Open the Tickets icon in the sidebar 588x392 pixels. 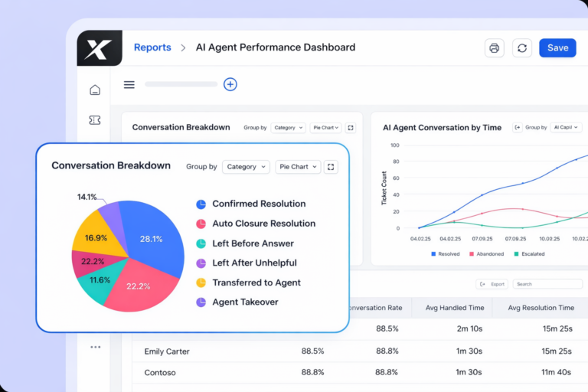point(95,120)
